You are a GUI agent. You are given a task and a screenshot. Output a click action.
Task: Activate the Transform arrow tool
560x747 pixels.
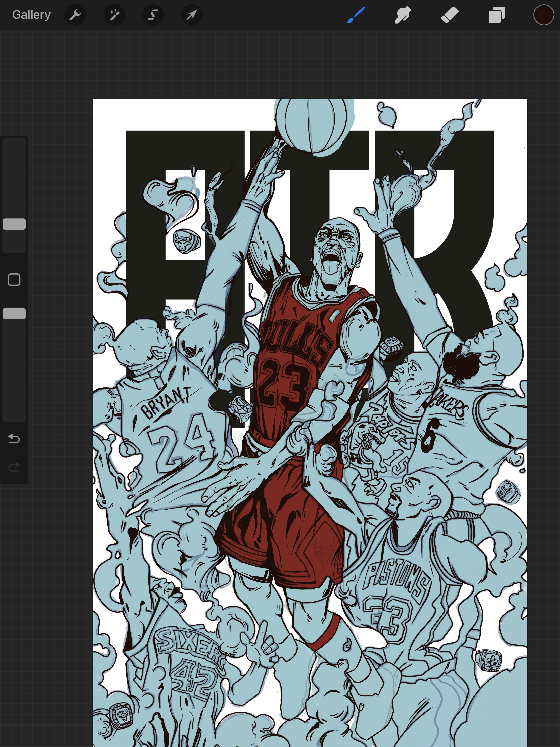pos(192,15)
